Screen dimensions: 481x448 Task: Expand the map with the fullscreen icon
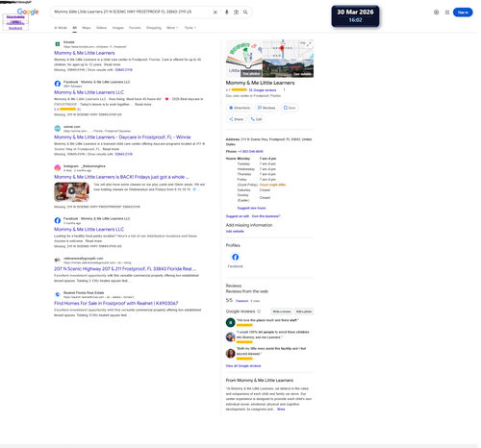tap(309, 44)
